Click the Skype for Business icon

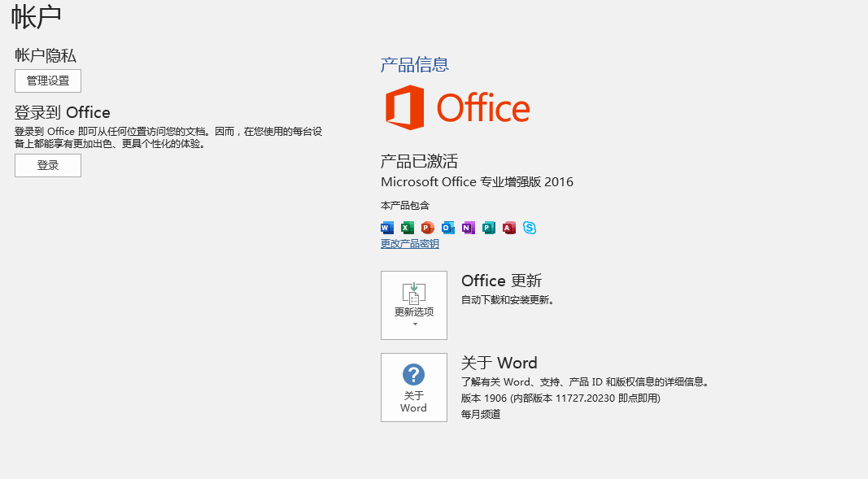click(530, 228)
